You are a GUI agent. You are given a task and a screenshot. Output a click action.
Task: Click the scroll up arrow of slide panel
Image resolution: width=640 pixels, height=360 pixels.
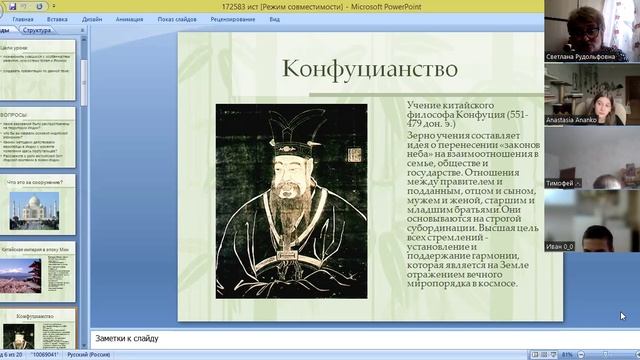tap(84, 40)
